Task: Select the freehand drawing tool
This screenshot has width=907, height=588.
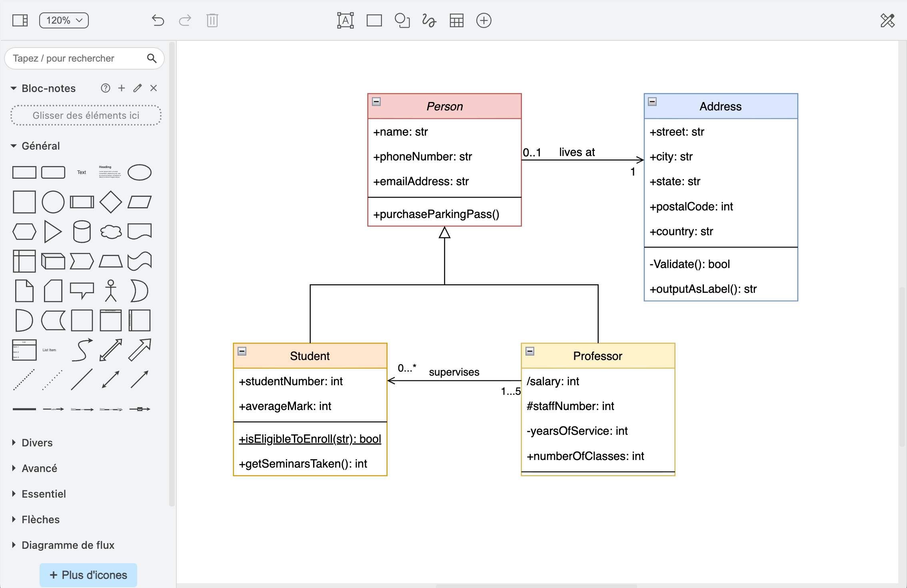Action: click(429, 20)
